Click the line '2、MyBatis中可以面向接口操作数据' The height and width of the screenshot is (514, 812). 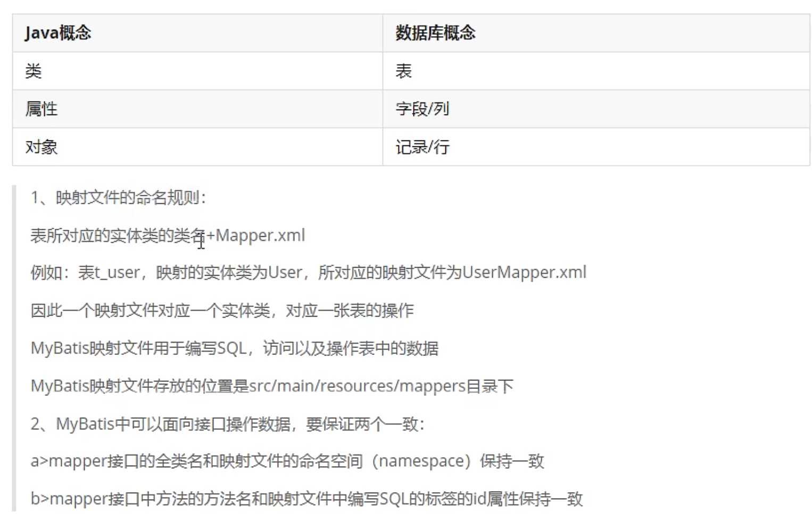click(x=228, y=425)
